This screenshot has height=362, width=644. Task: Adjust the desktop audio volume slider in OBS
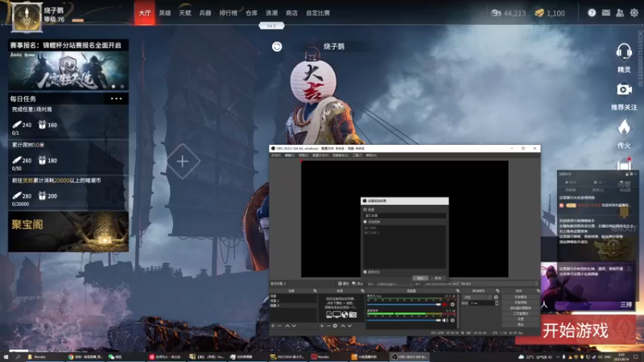click(x=404, y=320)
